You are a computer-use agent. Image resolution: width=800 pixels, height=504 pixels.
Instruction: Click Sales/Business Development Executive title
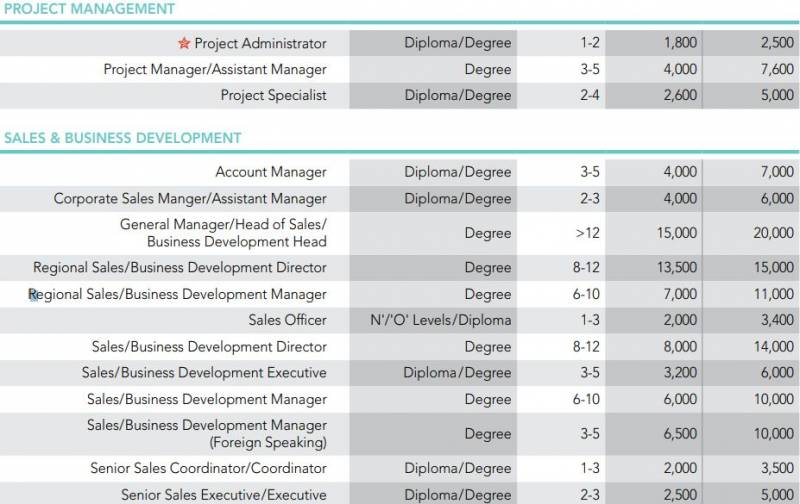(204, 373)
